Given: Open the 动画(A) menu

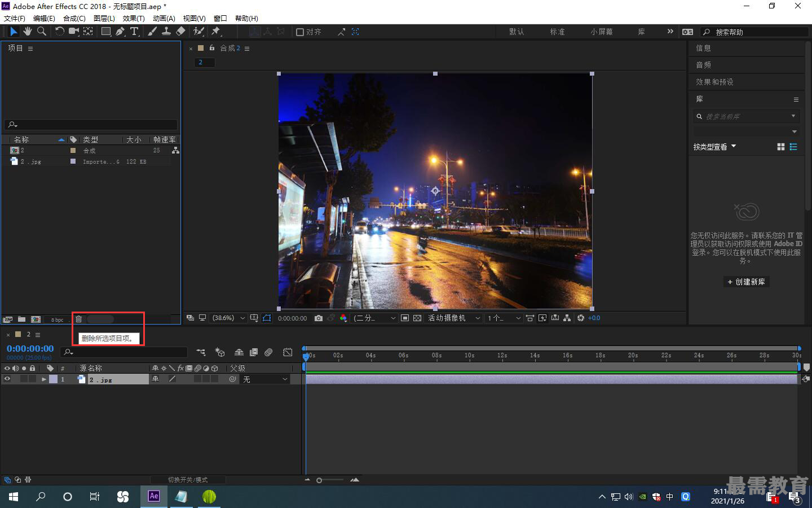Looking at the screenshot, I should [x=164, y=18].
